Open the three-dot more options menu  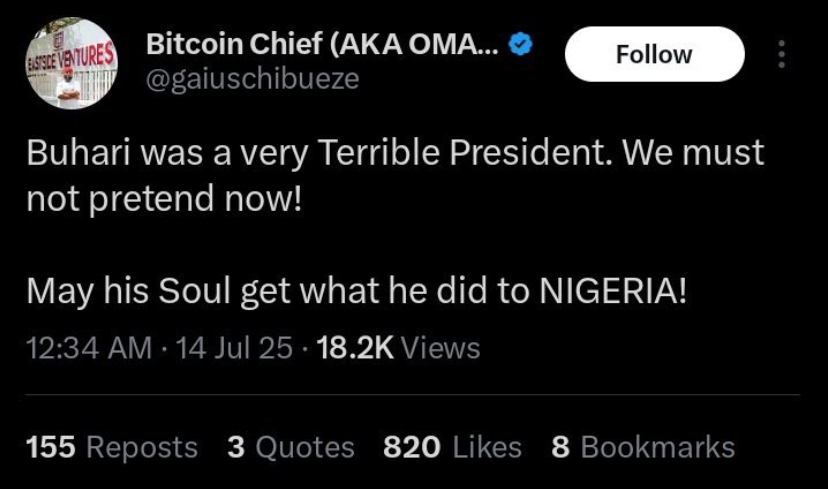click(781, 54)
